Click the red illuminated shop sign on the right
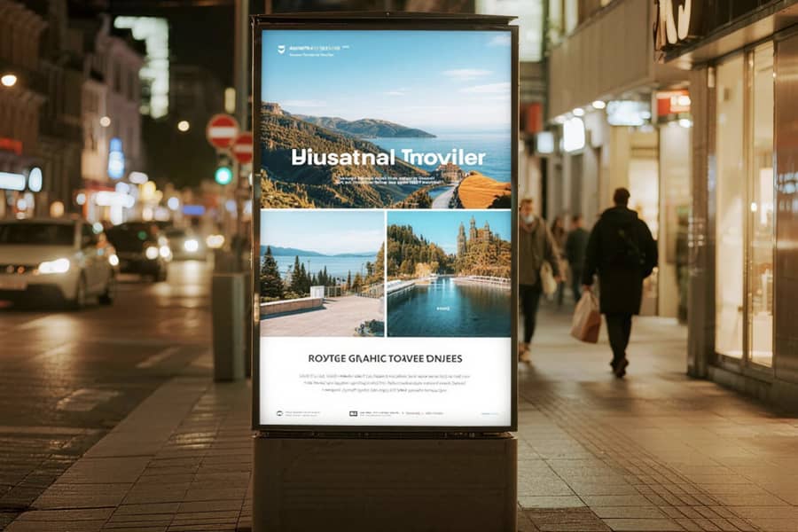Viewport: 798px width, 532px height. point(672,105)
